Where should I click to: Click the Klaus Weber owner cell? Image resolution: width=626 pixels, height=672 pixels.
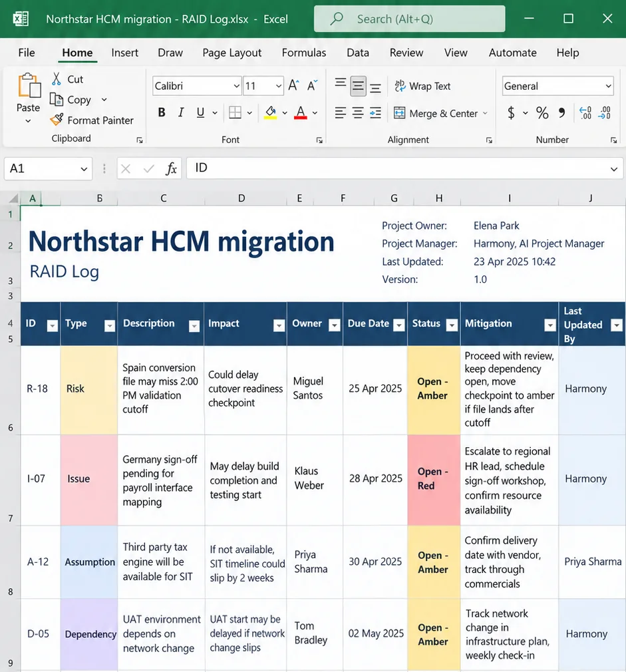(x=315, y=480)
